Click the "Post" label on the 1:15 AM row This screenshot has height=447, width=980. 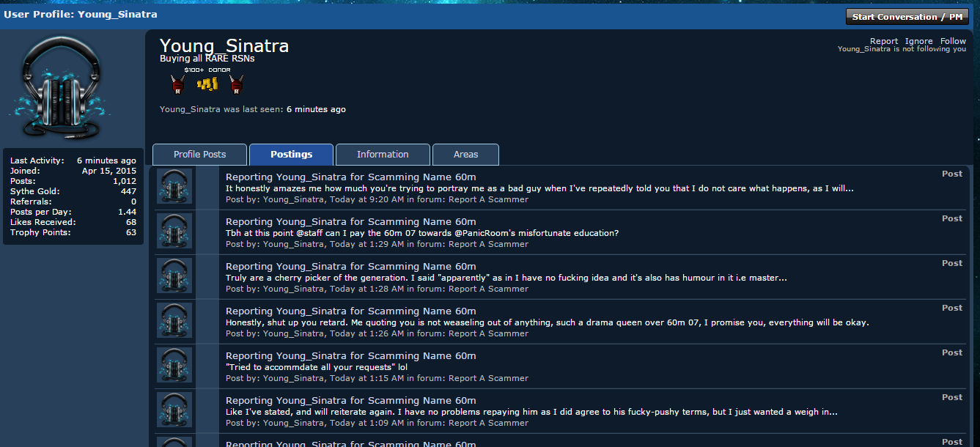click(x=952, y=352)
